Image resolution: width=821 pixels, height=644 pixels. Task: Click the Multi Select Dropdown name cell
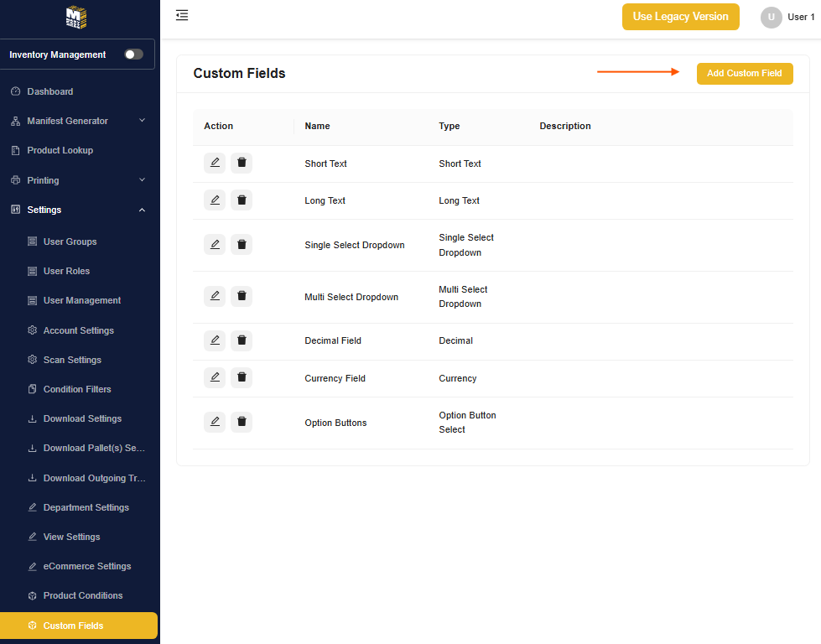351,297
